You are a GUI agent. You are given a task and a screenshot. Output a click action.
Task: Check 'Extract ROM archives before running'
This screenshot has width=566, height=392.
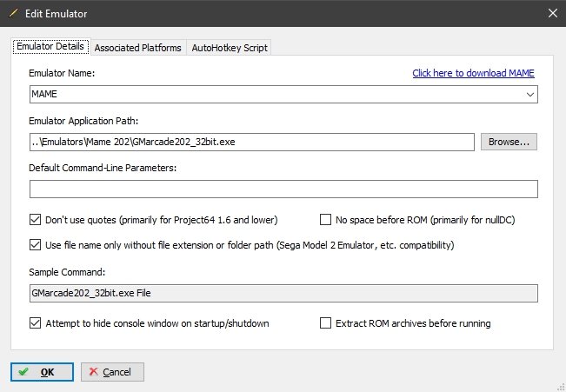pyautogui.click(x=325, y=322)
